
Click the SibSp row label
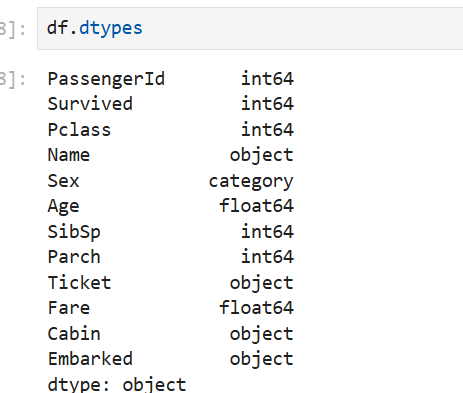point(74,232)
